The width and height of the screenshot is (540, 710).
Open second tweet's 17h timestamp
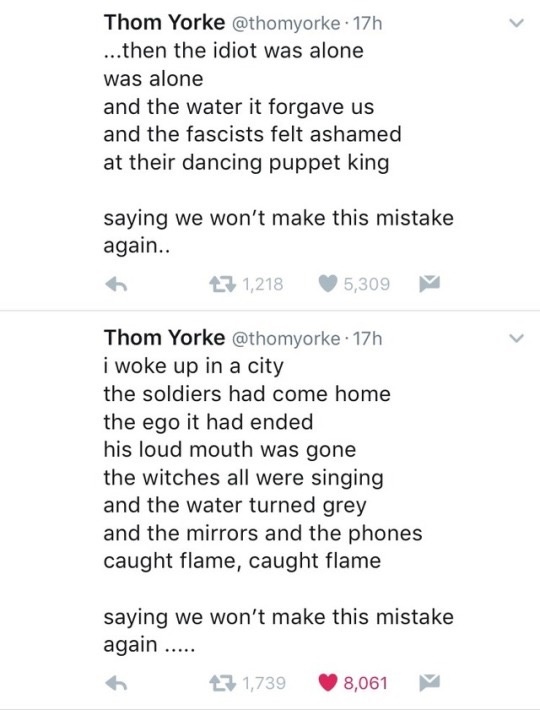367,338
